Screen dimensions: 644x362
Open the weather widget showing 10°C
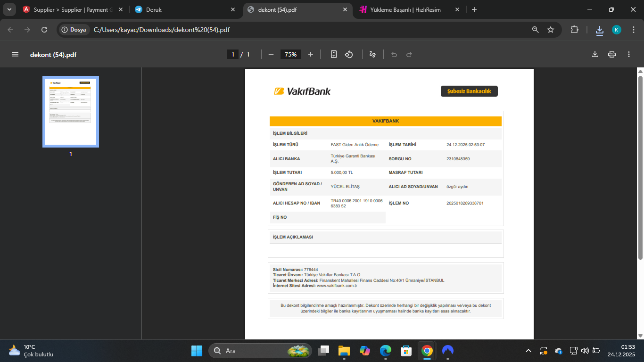31,351
